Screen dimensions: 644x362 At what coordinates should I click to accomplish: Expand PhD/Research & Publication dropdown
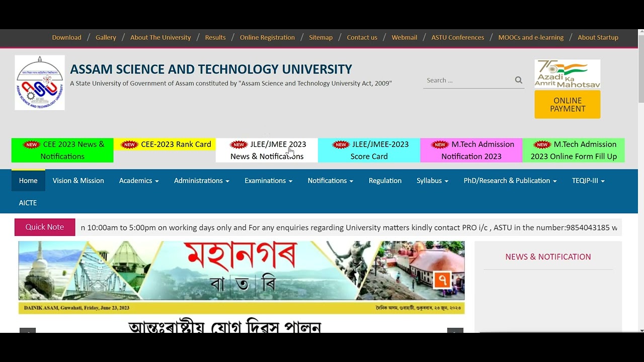(510, 180)
